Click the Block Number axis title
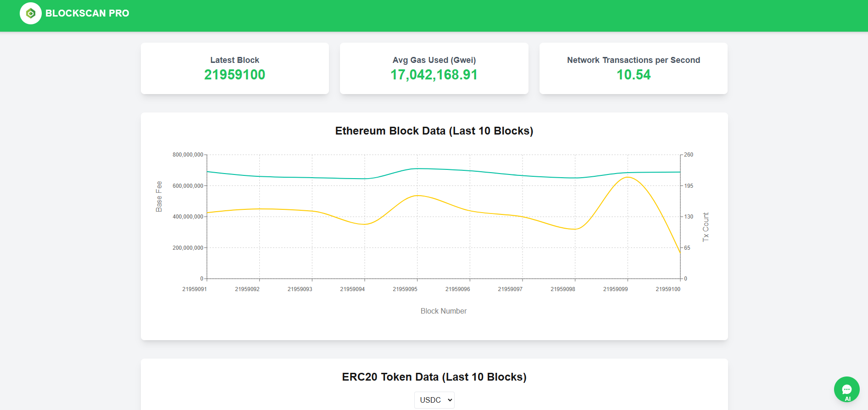This screenshot has height=410, width=868. 443,311
